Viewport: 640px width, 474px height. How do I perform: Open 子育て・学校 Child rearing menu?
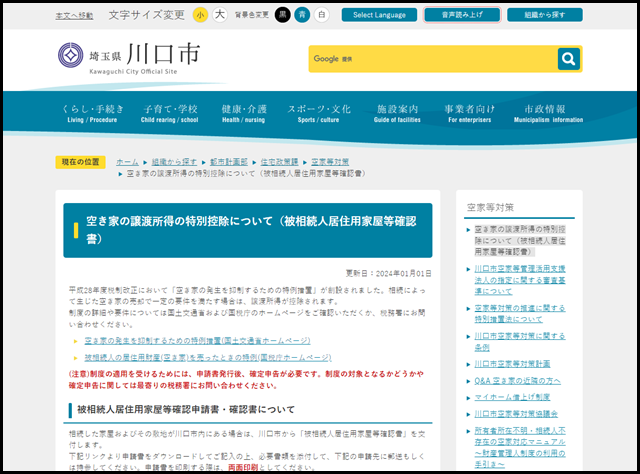(170, 113)
